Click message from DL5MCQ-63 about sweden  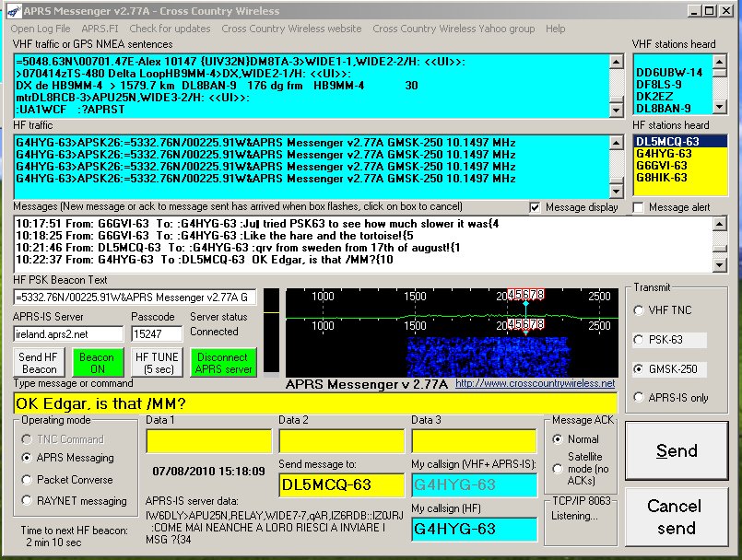coord(238,248)
